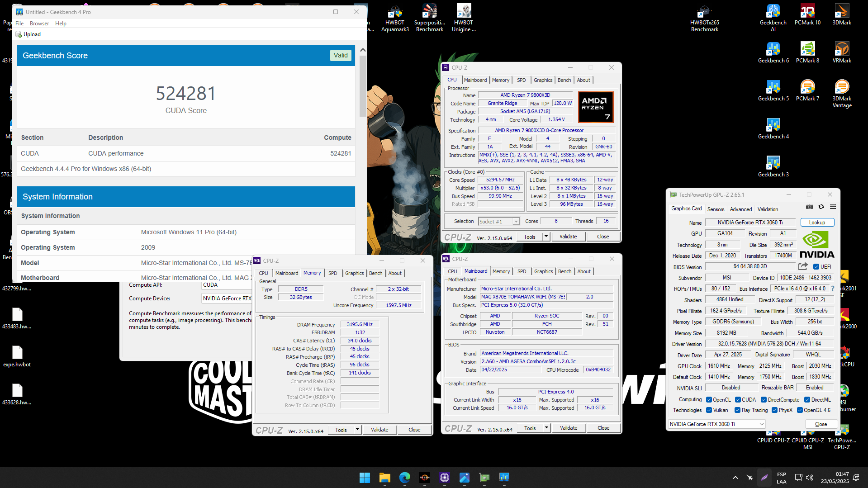This screenshot has height=488, width=868.
Task: Click Upload button in Geekbench
Action: point(28,34)
